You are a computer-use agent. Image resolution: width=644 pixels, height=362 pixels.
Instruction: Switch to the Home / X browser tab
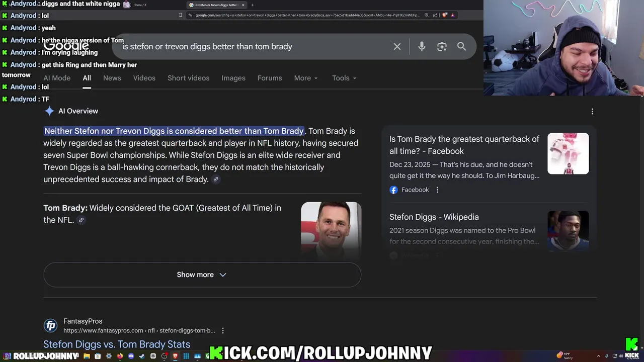140,5
